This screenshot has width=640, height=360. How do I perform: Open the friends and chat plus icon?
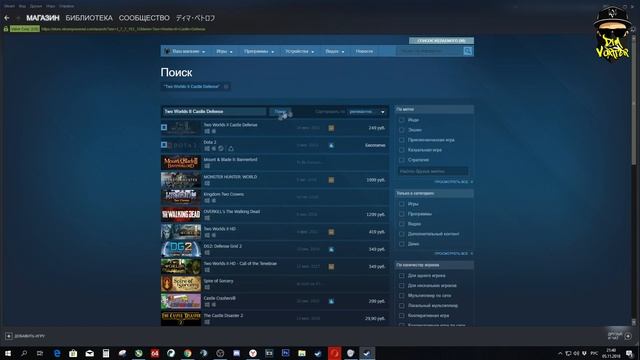pyautogui.click(x=628, y=336)
